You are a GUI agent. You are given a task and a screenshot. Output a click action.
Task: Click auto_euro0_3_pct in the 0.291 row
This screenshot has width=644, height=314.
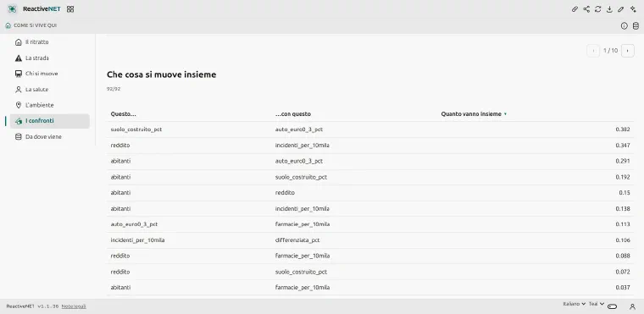(x=299, y=161)
